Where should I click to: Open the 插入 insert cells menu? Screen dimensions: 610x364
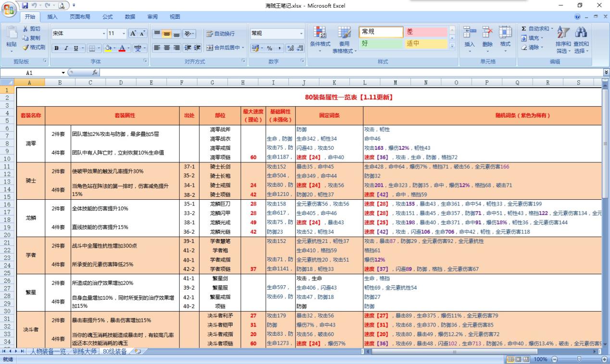click(470, 38)
